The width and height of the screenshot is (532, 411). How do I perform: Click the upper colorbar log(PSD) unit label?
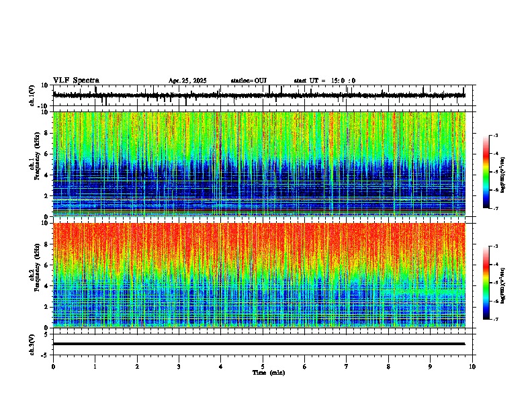click(503, 175)
